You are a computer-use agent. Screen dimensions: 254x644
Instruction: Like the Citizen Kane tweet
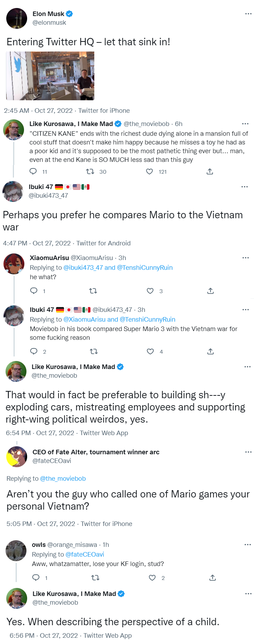[149, 171]
